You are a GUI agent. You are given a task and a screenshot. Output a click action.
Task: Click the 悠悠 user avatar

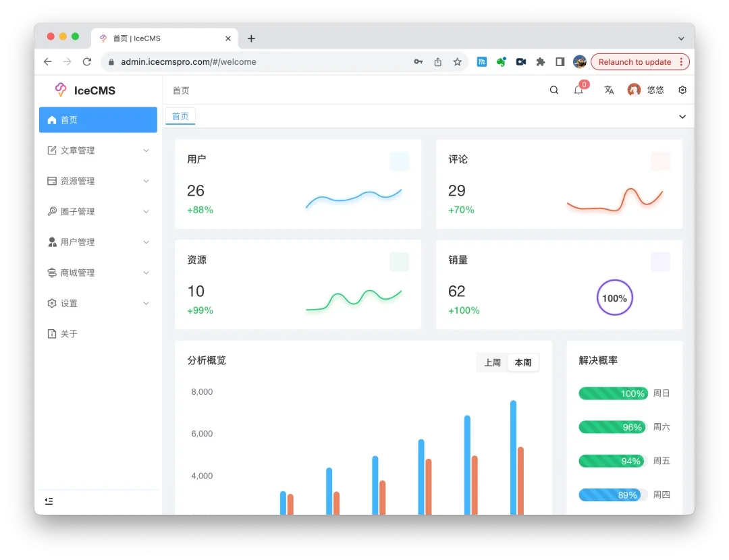(633, 89)
